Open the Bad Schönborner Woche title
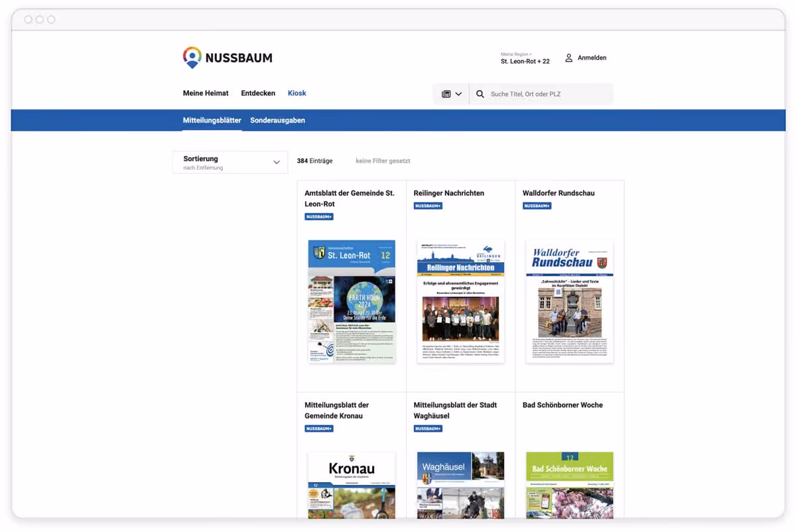This screenshot has width=796, height=532. pos(563,405)
